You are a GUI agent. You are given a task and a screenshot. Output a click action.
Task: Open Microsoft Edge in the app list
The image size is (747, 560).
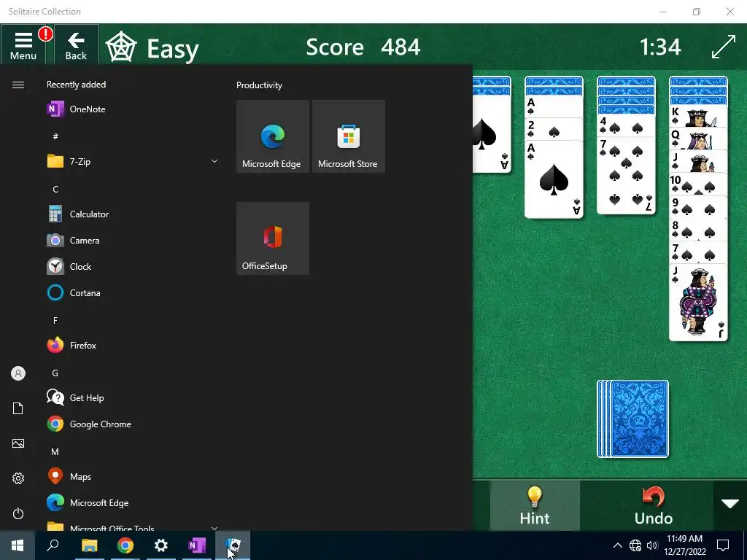click(133, 503)
